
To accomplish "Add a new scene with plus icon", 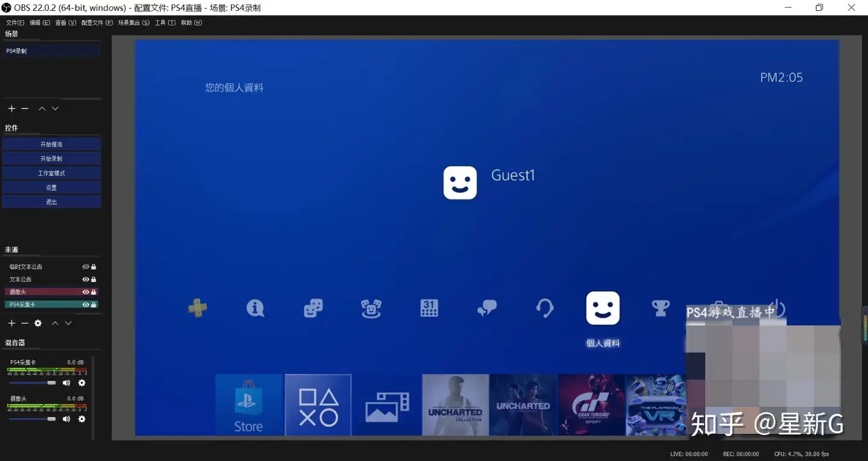I will coord(11,108).
